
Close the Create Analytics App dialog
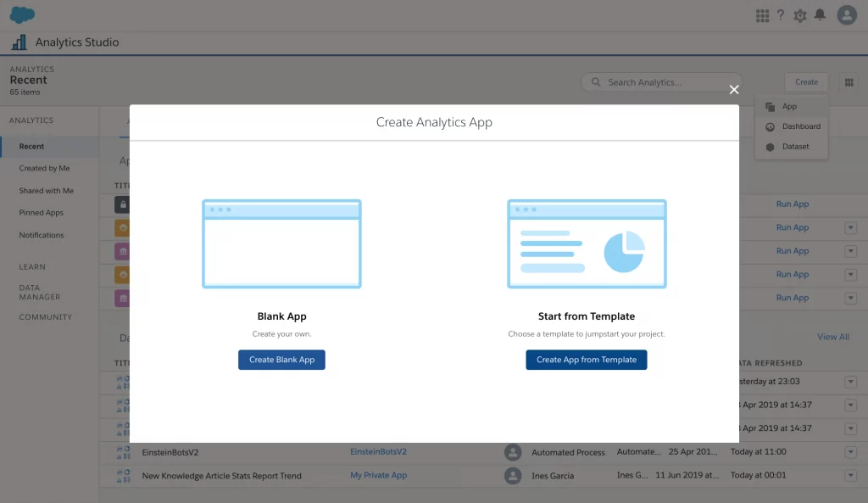[734, 90]
